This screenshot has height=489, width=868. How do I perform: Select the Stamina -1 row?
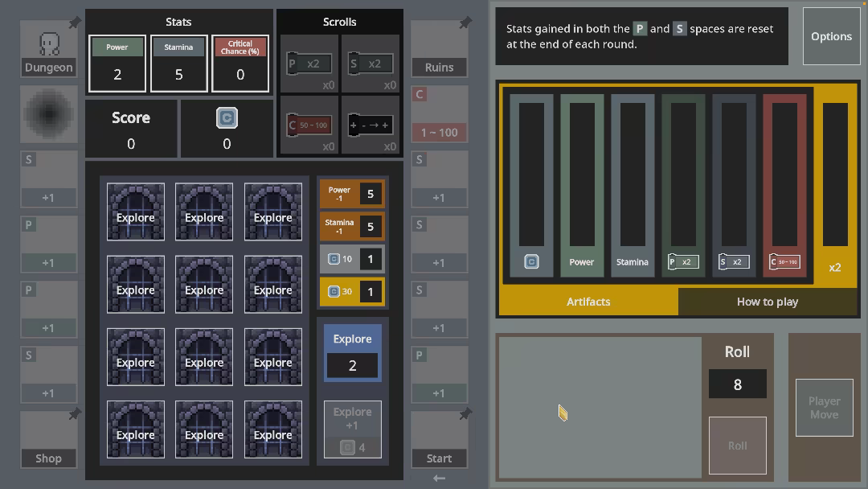pos(352,227)
